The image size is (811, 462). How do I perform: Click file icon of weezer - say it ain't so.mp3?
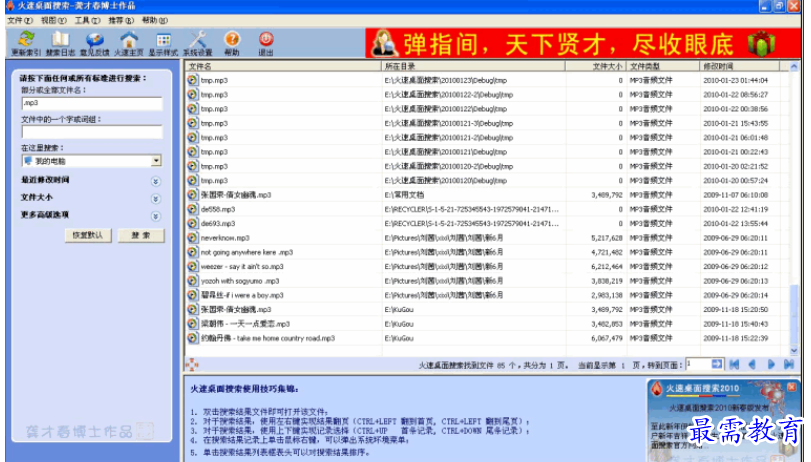click(192, 266)
